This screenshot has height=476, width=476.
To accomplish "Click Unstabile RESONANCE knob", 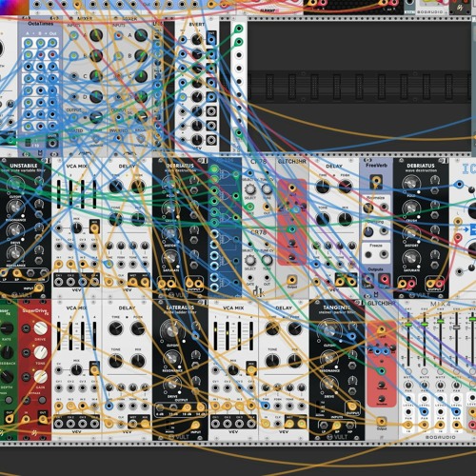I will coord(14,208).
